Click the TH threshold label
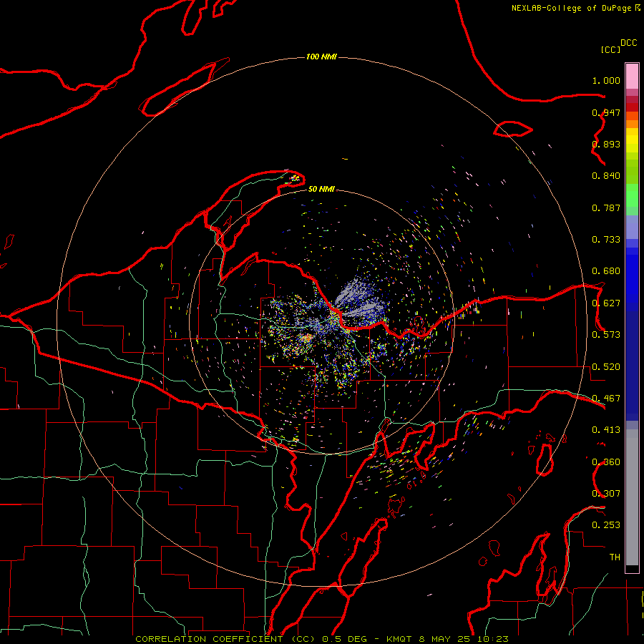Viewport: 644px width, 644px height. click(615, 557)
